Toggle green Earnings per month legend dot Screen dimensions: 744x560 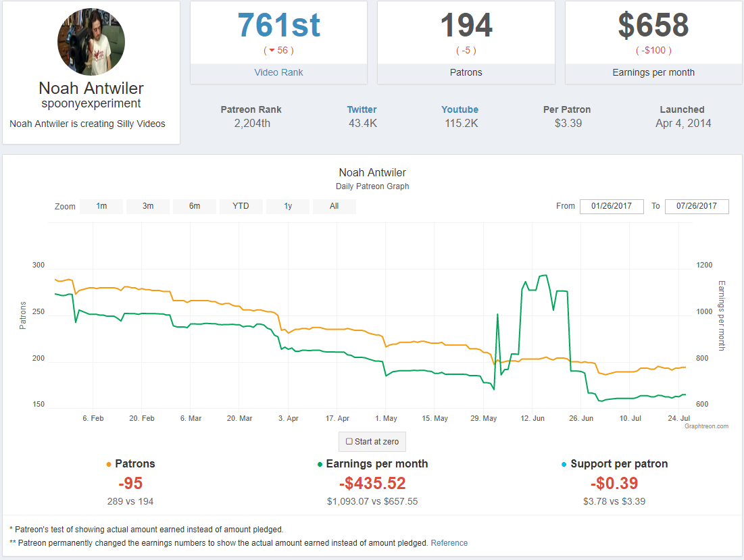tap(320, 464)
